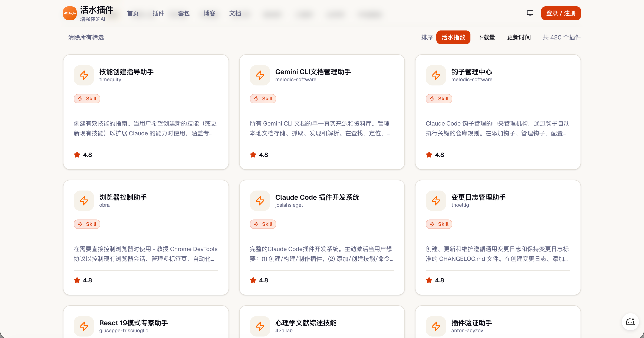
Task: Click the 登录 / 注册 button
Action: coord(561,13)
